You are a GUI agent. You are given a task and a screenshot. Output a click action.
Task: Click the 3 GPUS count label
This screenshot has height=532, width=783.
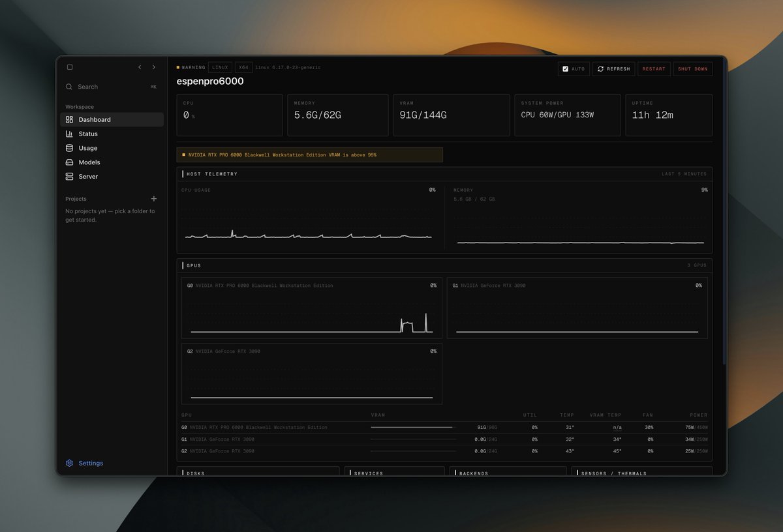point(698,265)
